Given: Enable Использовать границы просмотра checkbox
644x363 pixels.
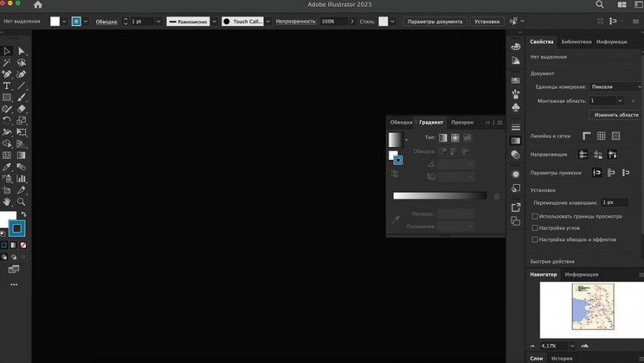Looking at the screenshot, I should click(x=536, y=216).
